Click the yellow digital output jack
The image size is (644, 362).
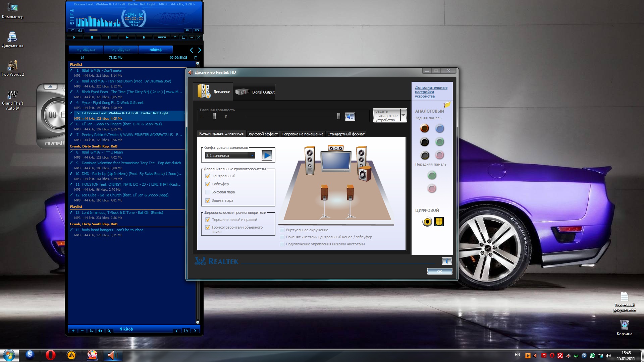coord(427,222)
